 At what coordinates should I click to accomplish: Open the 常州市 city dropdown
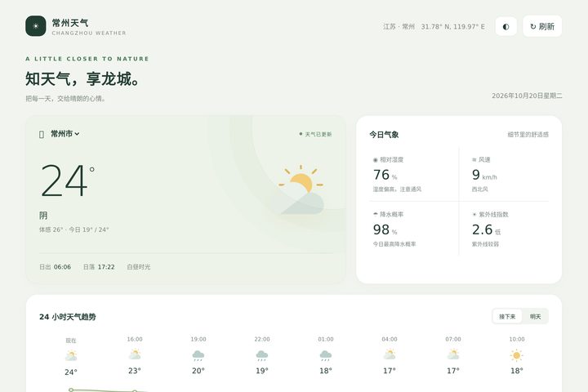[x=65, y=134]
